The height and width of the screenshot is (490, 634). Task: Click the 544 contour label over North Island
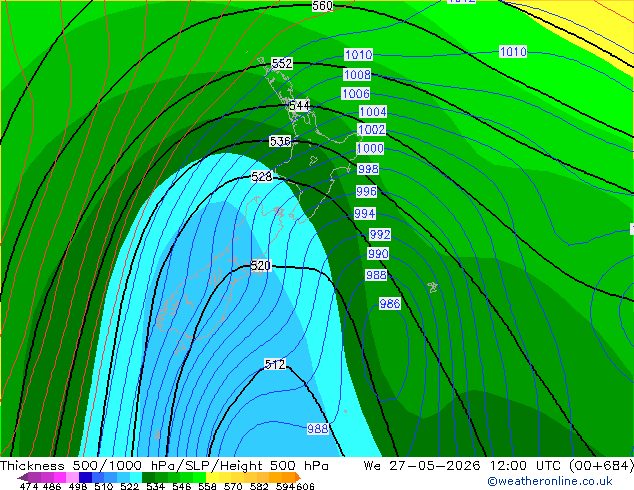tap(299, 106)
